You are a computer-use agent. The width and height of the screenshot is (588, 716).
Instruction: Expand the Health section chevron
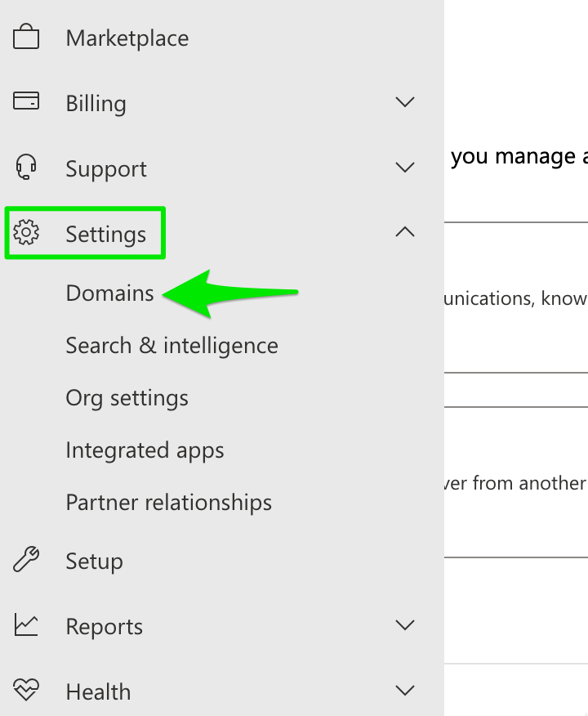[x=405, y=690]
